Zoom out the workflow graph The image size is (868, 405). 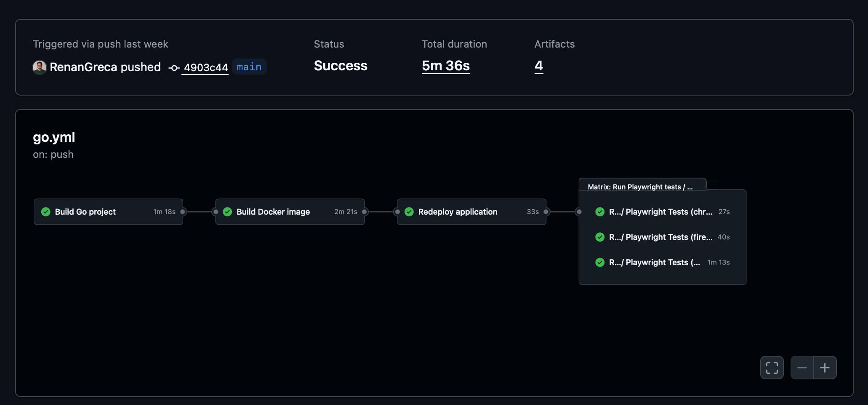pyautogui.click(x=802, y=368)
